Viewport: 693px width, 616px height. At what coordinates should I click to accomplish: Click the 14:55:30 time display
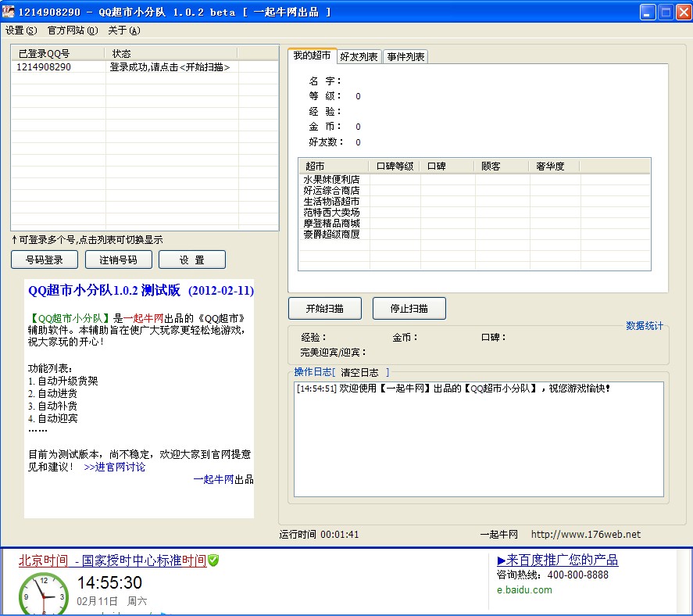click(x=109, y=583)
